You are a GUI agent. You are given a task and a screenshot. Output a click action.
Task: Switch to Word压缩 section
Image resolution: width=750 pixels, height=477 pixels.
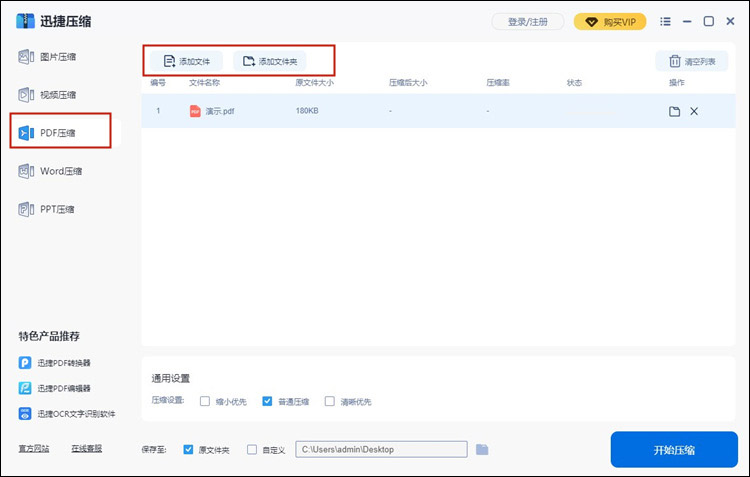click(50, 171)
